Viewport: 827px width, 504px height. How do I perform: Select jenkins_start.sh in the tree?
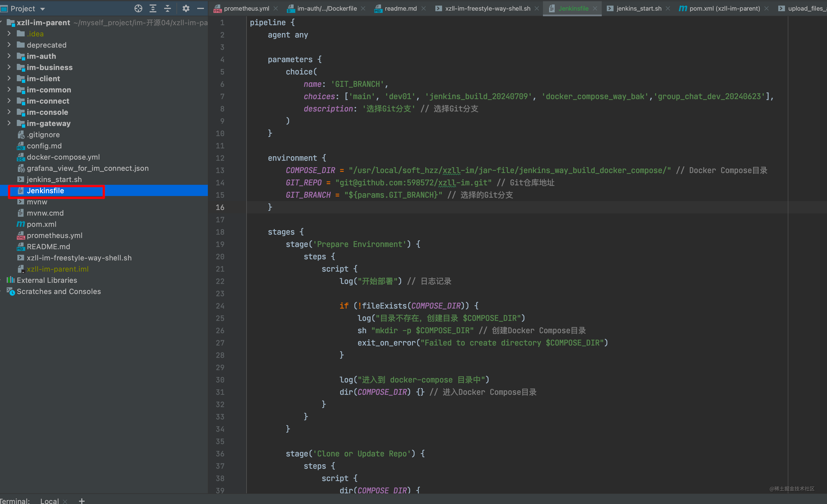tap(54, 179)
